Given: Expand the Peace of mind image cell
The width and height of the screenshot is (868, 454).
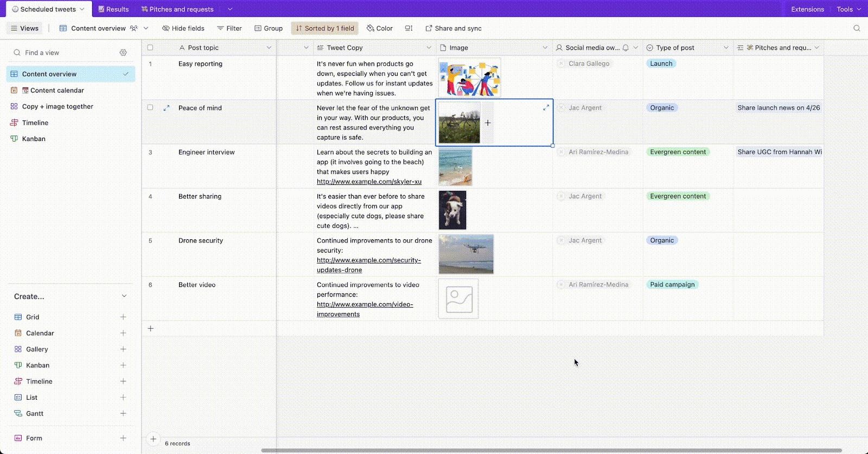Looking at the screenshot, I should point(546,107).
